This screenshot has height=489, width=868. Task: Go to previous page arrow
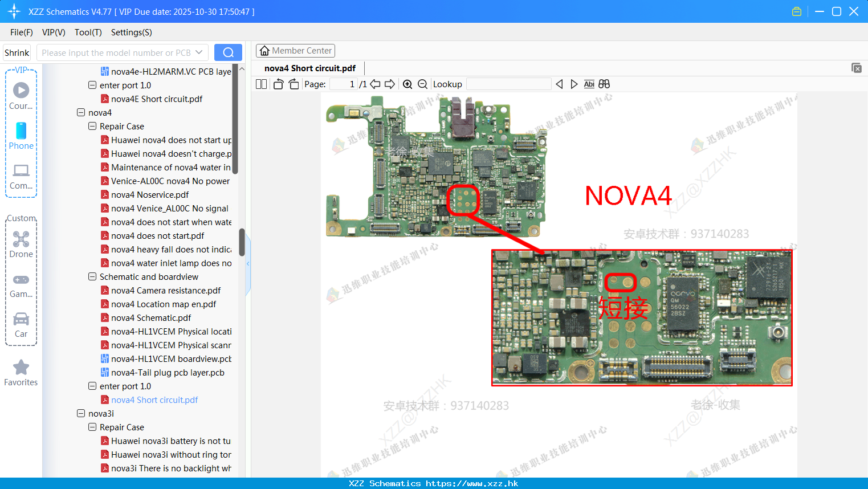(375, 84)
